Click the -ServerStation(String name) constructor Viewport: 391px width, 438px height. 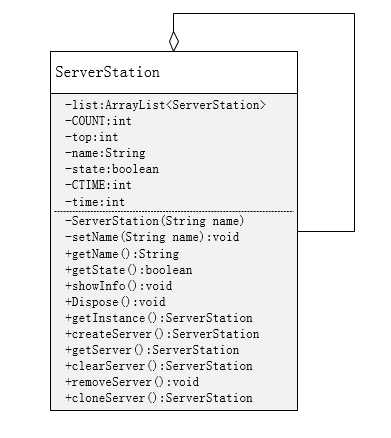click(x=155, y=221)
